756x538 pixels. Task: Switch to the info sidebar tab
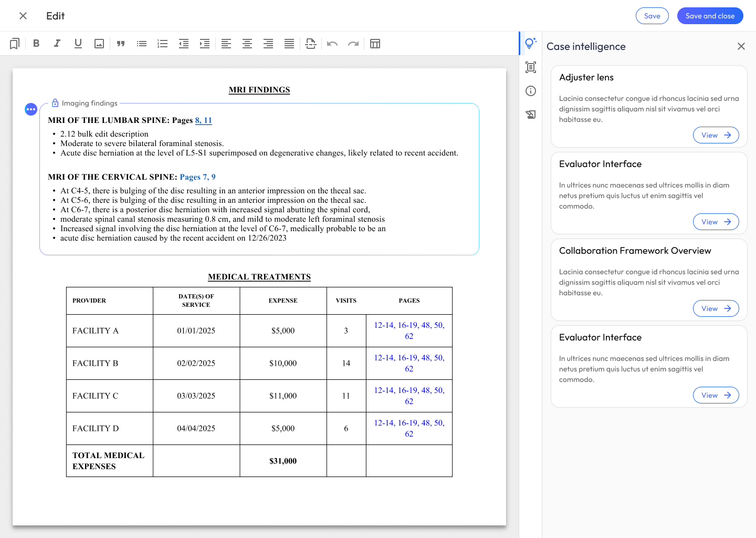tap(531, 91)
